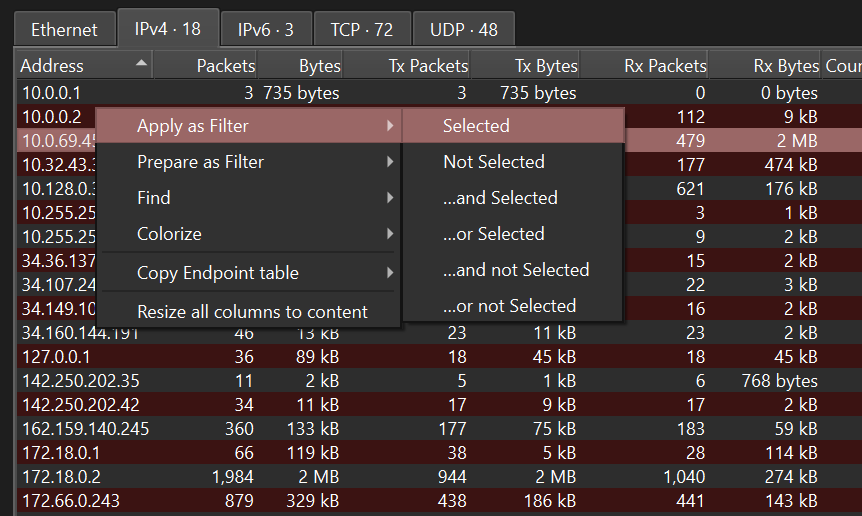
Task: Click the Address column sort arrow
Action: [141, 63]
